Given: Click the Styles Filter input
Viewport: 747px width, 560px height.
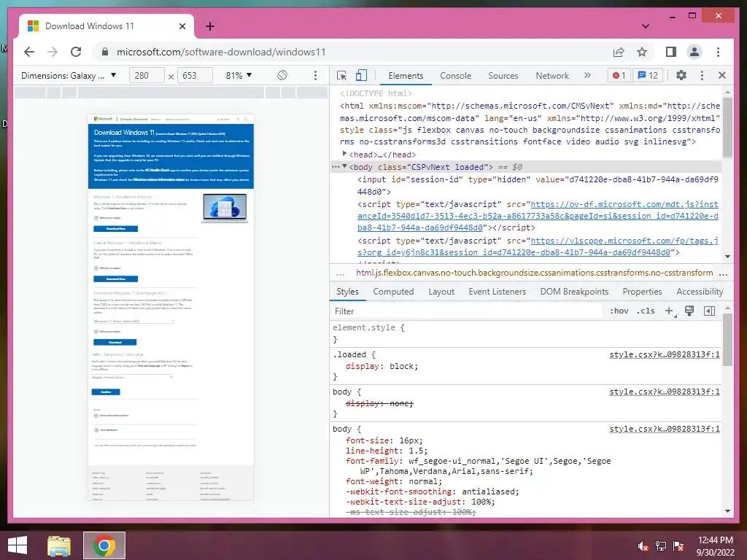Looking at the screenshot, I should (x=467, y=311).
